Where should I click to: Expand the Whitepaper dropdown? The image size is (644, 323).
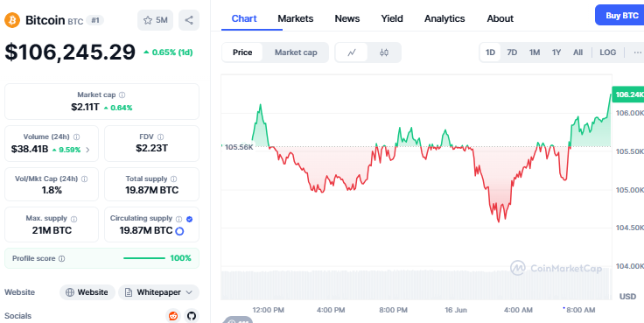click(158, 292)
